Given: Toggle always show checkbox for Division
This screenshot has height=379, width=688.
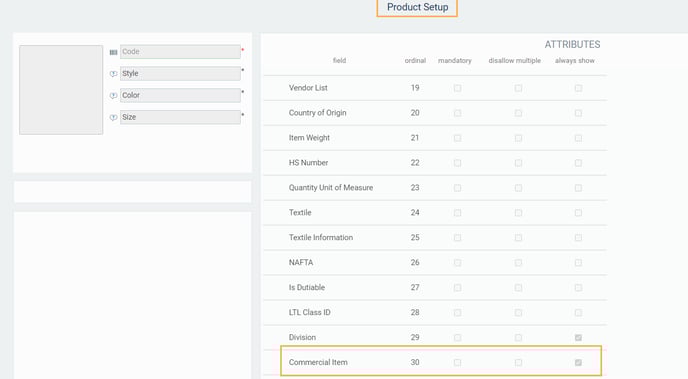Looking at the screenshot, I should coord(578,338).
